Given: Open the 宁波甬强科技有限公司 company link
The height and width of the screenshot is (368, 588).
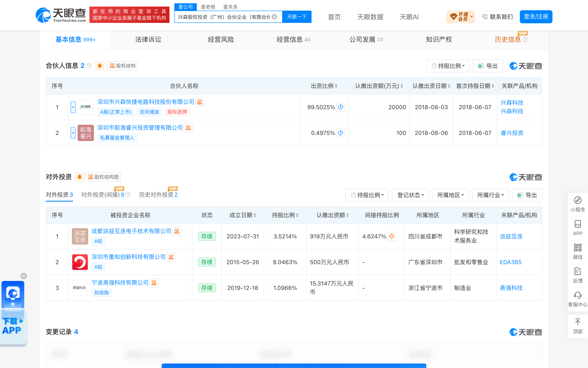Looking at the screenshot, I should 120,283.
